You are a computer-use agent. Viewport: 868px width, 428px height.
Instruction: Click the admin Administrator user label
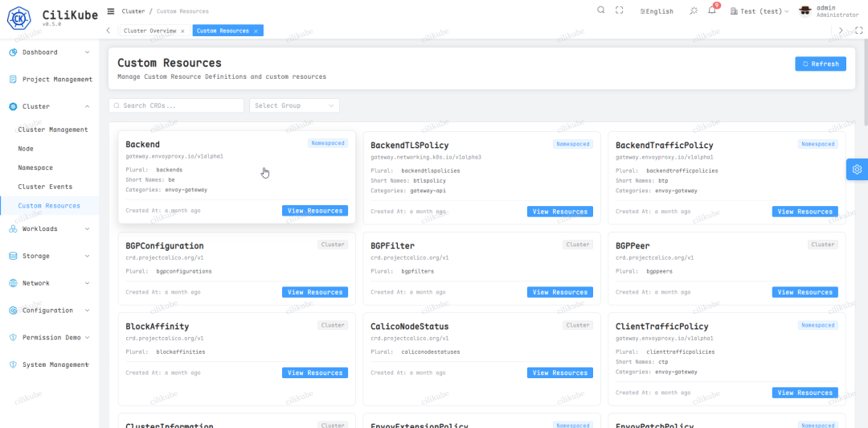click(x=837, y=11)
